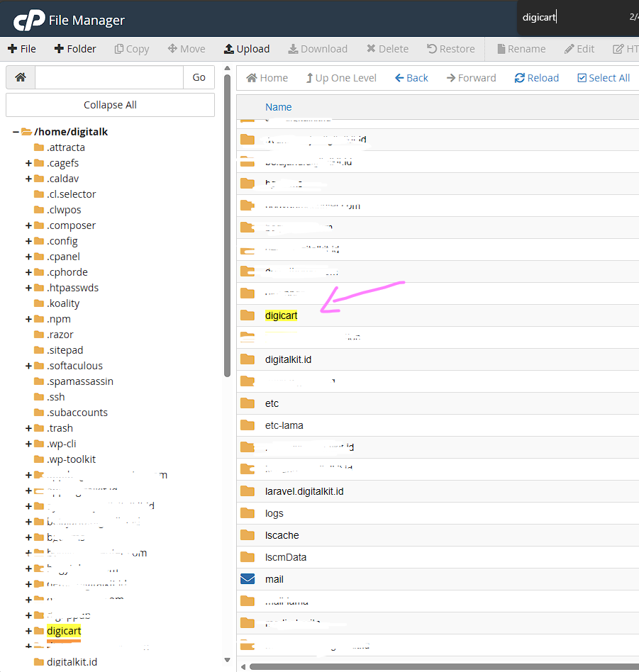Go up one directory level

(340, 78)
